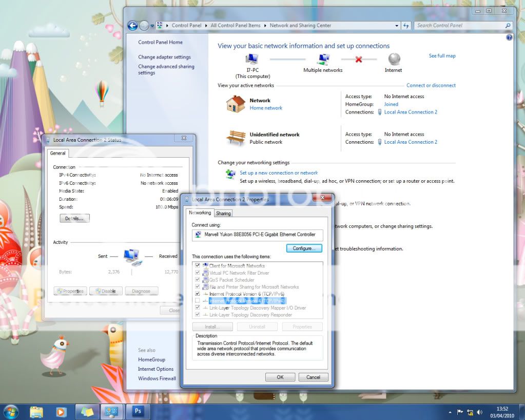Click the Home network house icon
Viewport: 525px width, 420px height.
click(236, 104)
